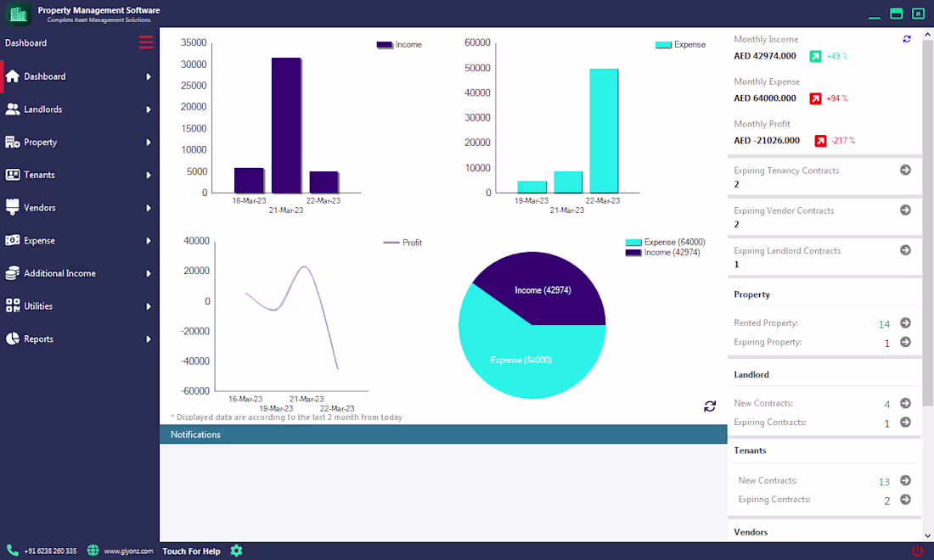Expand the Vendors submenu arrow
Viewport: 934px width, 560px height.
149,208
